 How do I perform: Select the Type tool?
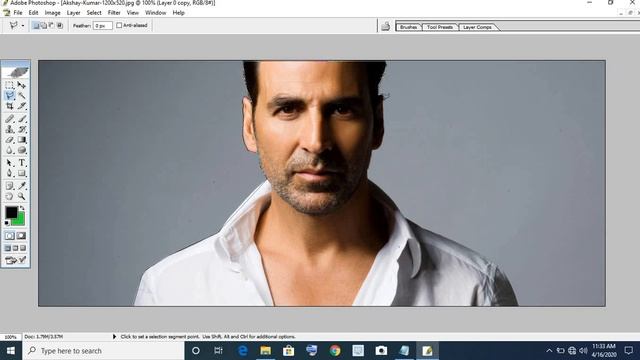click(x=22, y=163)
